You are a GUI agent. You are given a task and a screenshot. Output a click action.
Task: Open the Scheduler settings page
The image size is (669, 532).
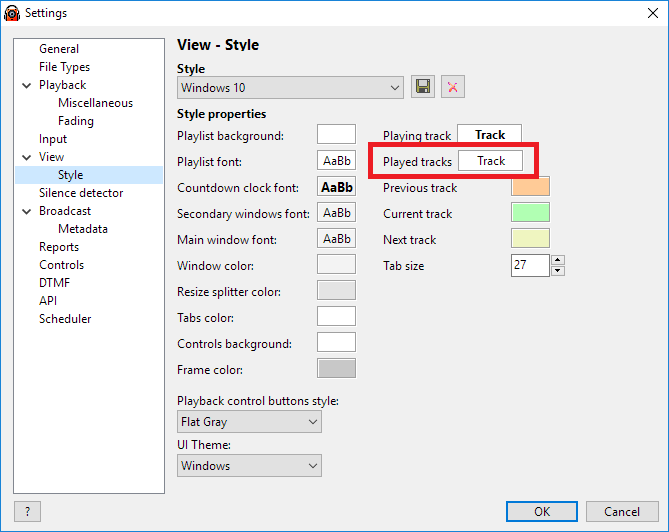[x=65, y=319]
